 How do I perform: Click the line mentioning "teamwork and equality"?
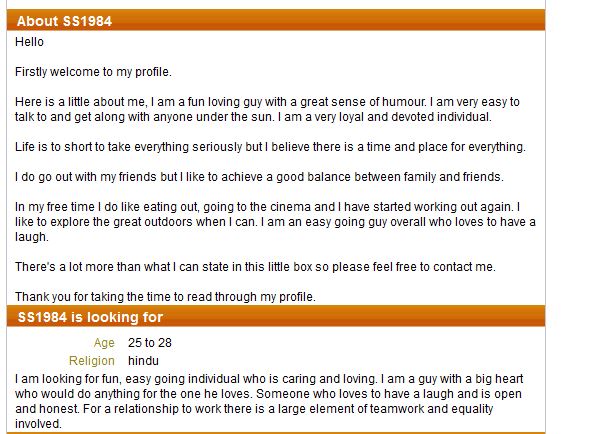[x=254, y=409]
